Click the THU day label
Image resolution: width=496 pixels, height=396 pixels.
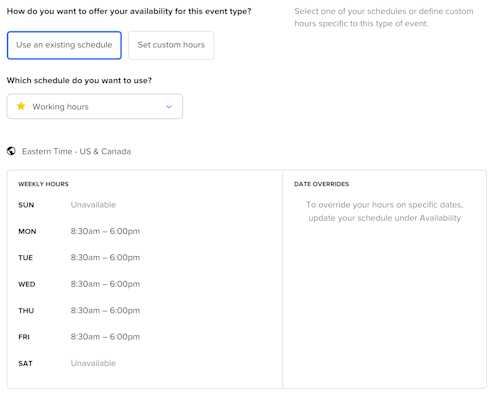point(26,311)
